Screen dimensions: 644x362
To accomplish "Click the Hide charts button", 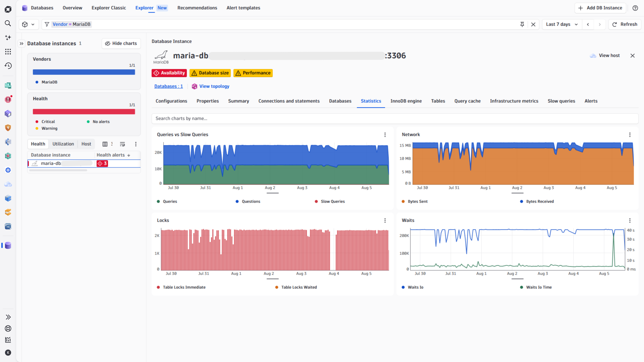I will coord(121,43).
